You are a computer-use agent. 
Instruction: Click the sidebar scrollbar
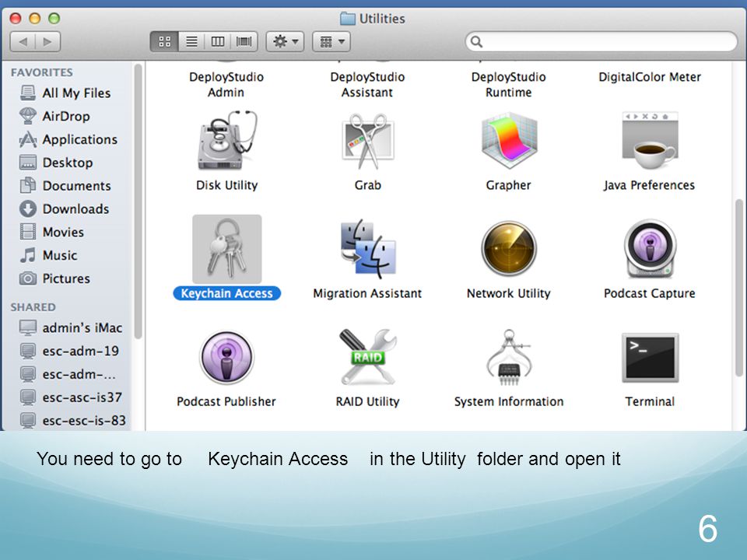139,201
